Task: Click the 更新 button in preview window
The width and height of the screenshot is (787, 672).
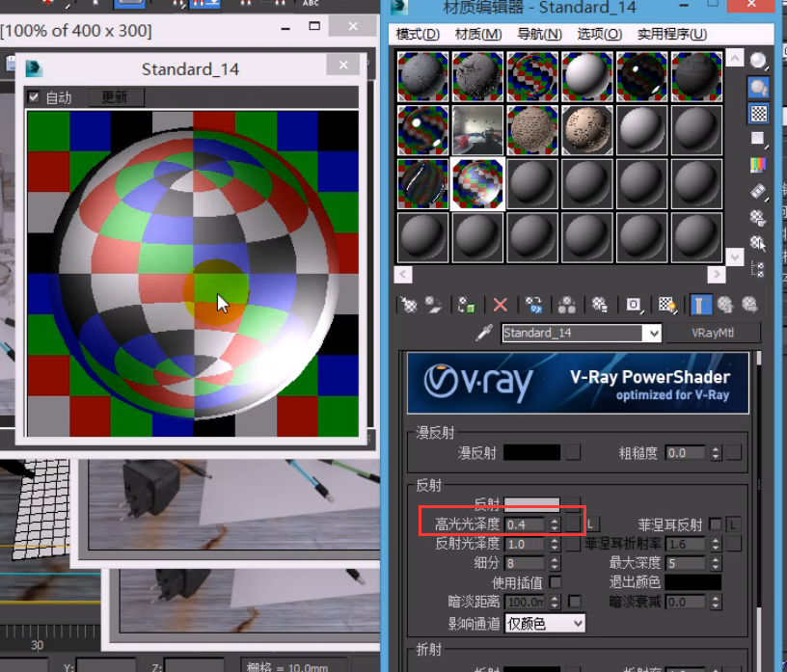Action: pos(114,97)
